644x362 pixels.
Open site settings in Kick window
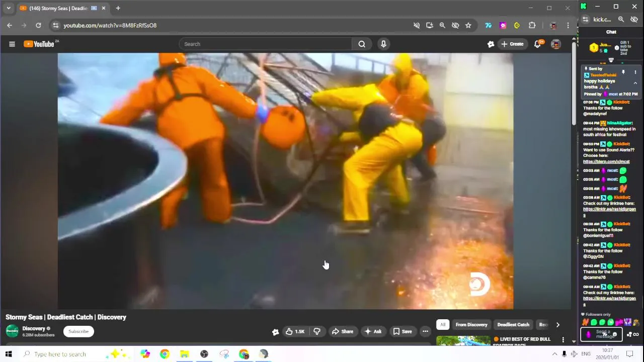point(586,19)
